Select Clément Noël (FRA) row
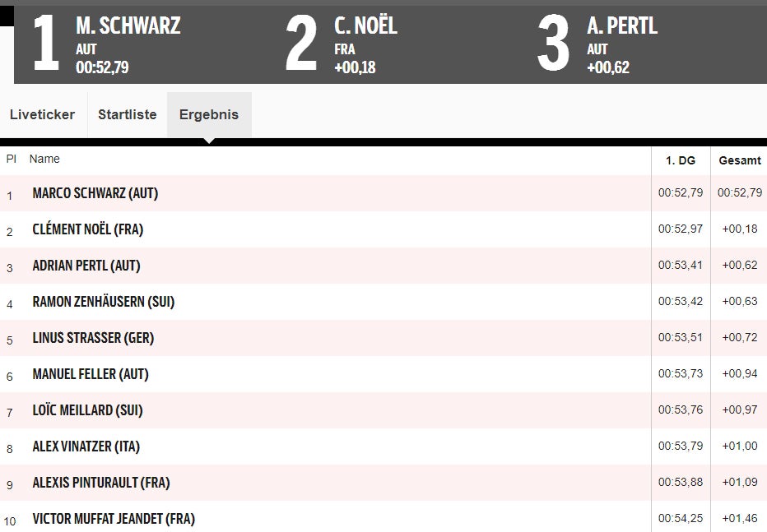The height and width of the screenshot is (532, 767). pyautogui.click(x=87, y=230)
